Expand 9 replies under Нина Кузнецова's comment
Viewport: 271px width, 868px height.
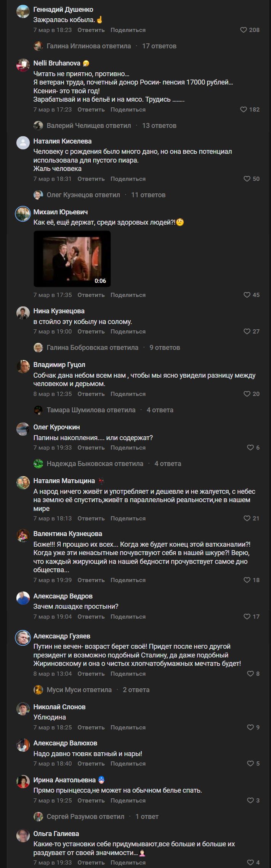[x=165, y=348]
